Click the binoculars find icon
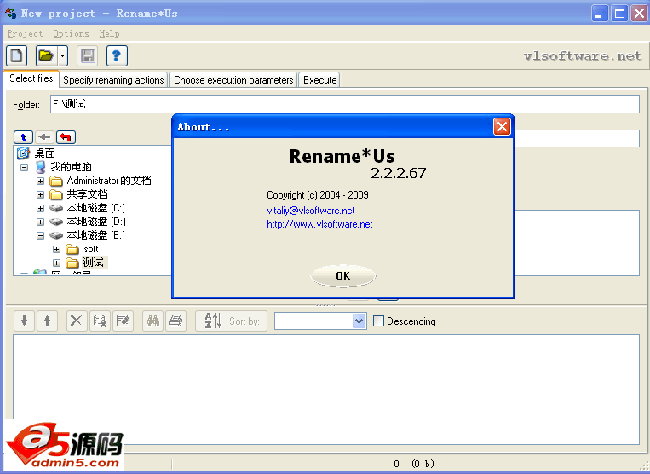The image size is (650, 474). tap(153, 321)
